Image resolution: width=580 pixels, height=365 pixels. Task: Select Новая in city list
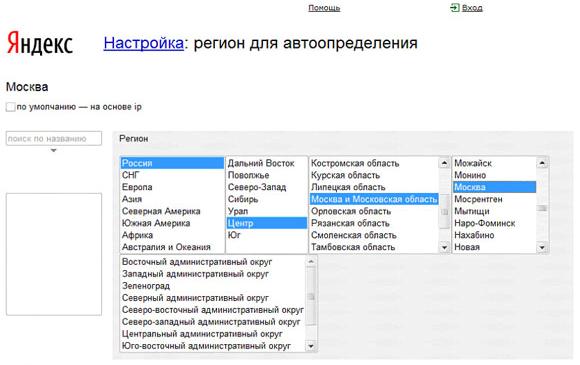click(x=495, y=247)
